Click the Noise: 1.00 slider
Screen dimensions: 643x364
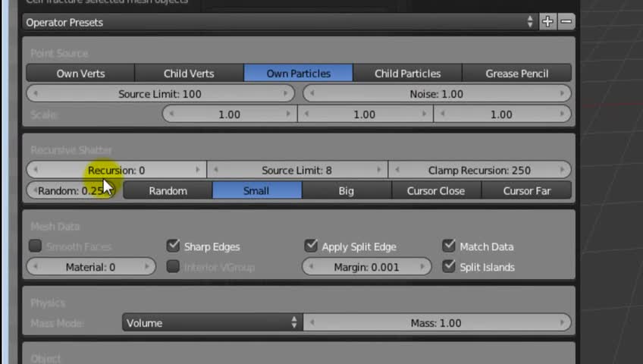437,94
